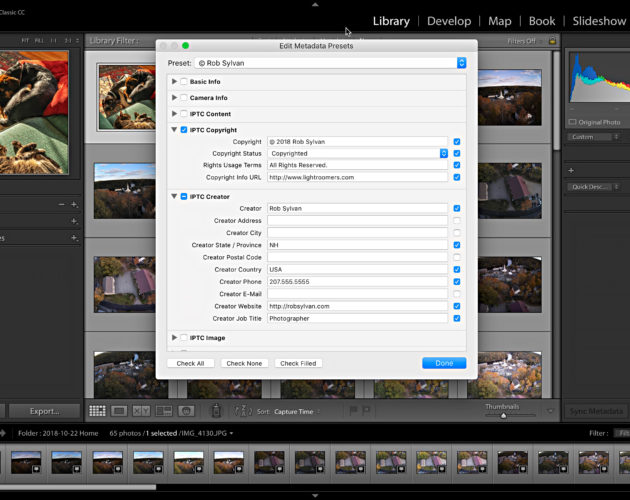Switch to the Slideshow module
630x500 pixels.
click(x=599, y=21)
